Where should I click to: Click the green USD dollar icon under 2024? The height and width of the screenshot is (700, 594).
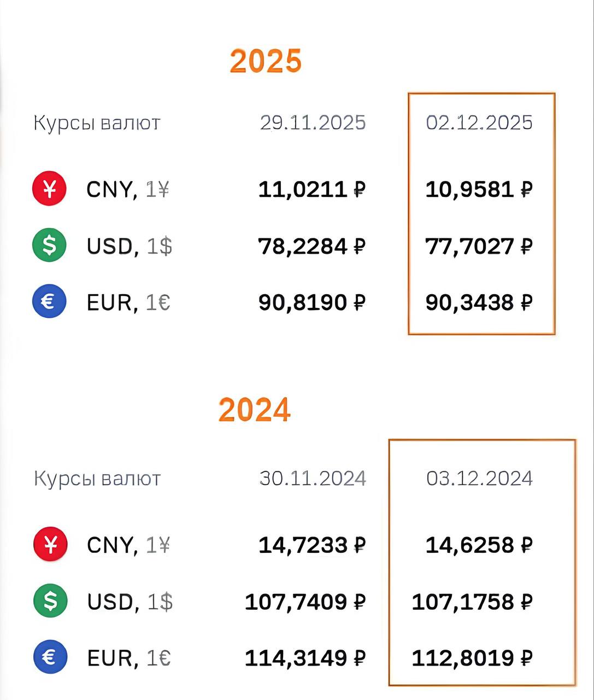[50, 600]
